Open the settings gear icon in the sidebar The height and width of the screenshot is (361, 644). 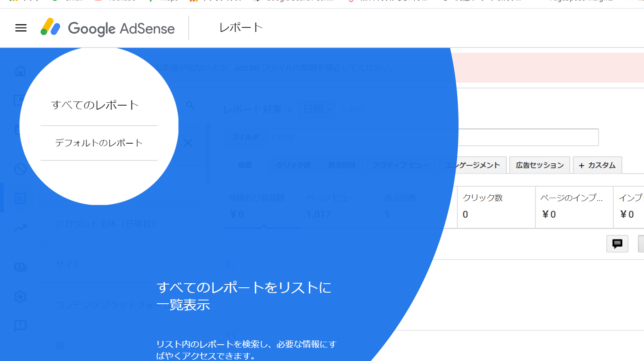[x=20, y=296]
